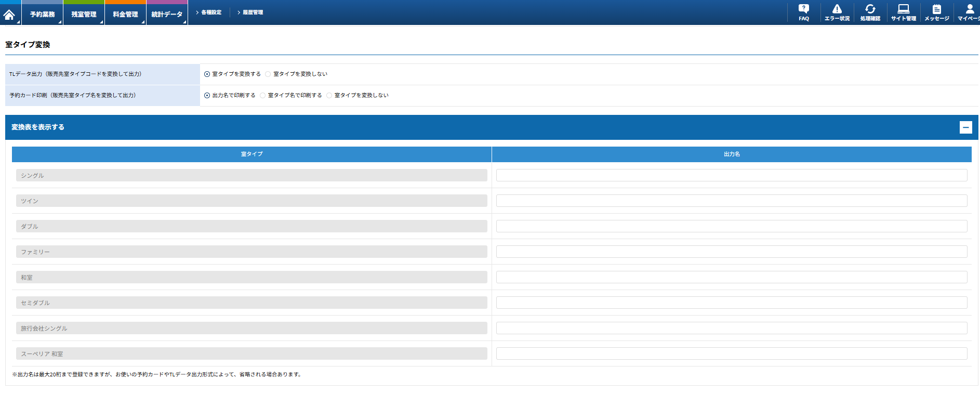Open the 統計データ menu

(167, 14)
